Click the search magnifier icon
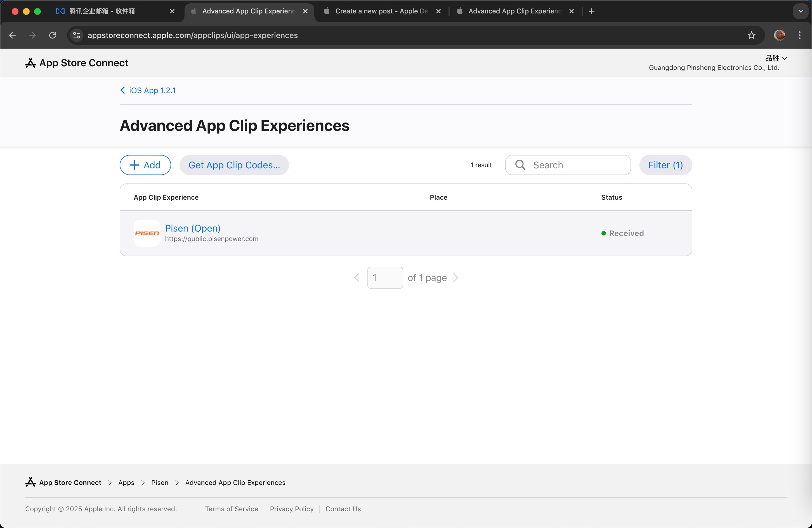This screenshot has height=528, width=812. (x=520, y=165)
